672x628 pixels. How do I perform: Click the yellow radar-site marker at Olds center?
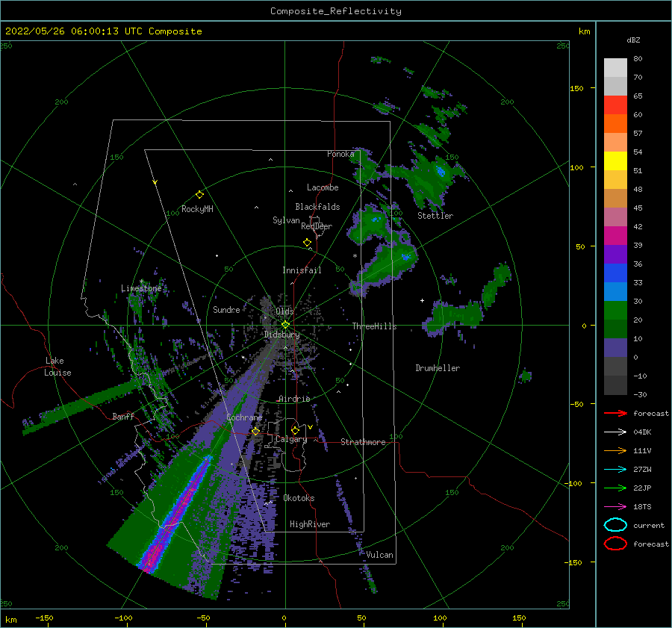point(285,325)
